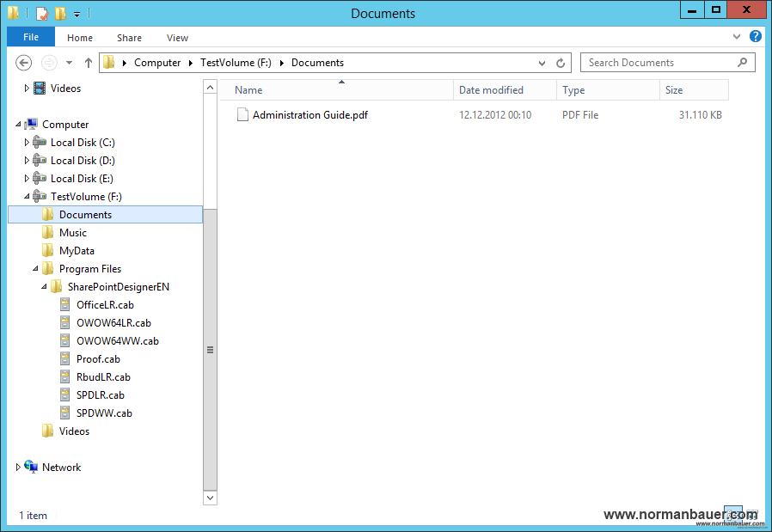Click the OfficeLR.cab file icon

pos(65,305)
